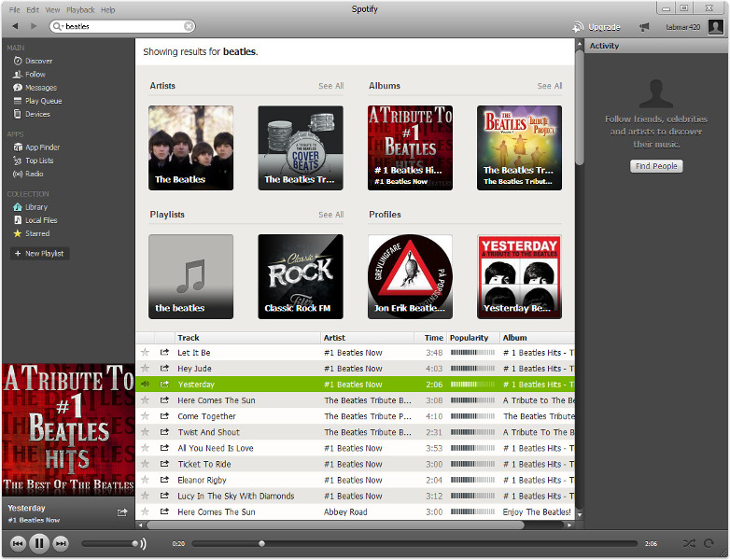This screenshot has height=560, width=730.
Task: Adjust the volume slider
Action: tap(108, 543)
